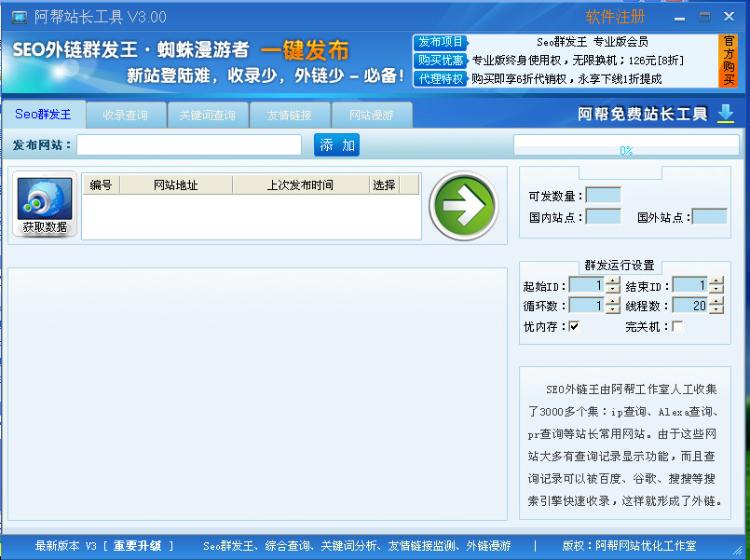This screenshot has height=560, width=750.
Task: Switch to the 收录查询 tab
Action: (126, 115)
